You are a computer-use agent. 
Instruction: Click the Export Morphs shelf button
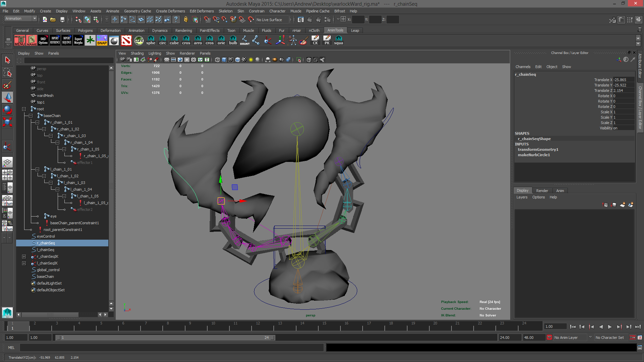tap(78, 41)
